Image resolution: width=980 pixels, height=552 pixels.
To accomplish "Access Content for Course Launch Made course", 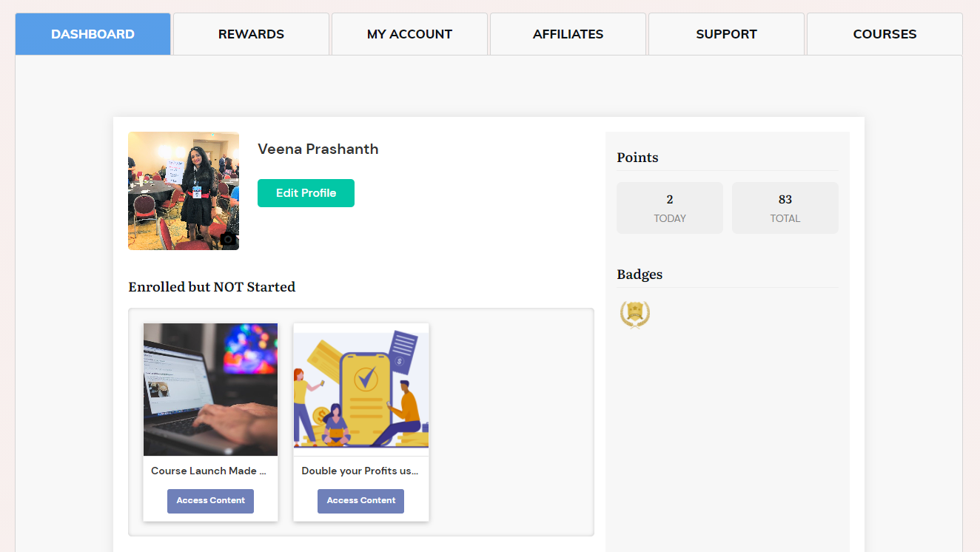I will pos(210,501).
